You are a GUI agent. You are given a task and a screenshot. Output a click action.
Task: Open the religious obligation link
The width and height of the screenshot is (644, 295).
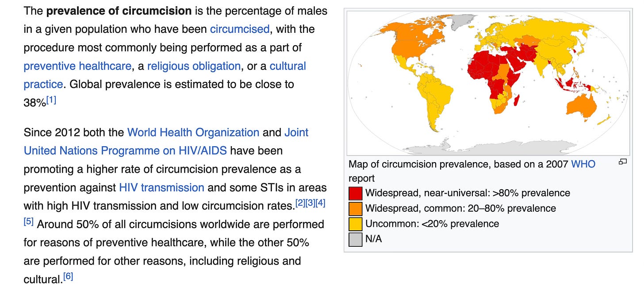tap(194, 66)
